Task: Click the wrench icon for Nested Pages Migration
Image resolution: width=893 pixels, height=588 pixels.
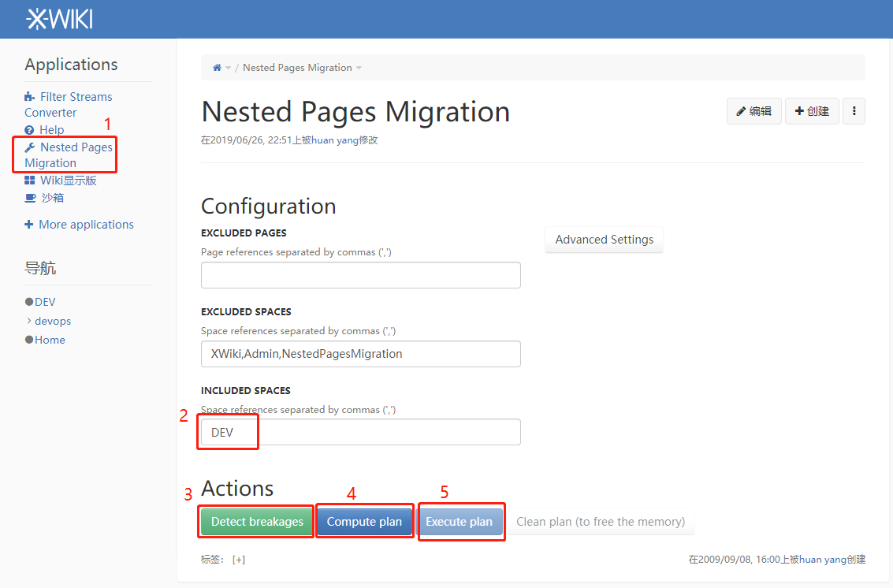Action: [30, 147]
